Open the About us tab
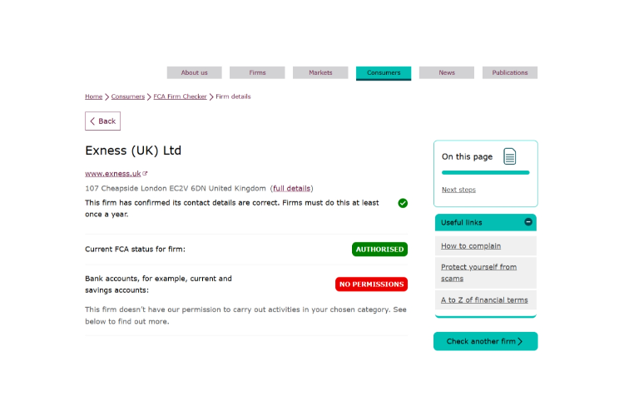 (x=194, y=72)
